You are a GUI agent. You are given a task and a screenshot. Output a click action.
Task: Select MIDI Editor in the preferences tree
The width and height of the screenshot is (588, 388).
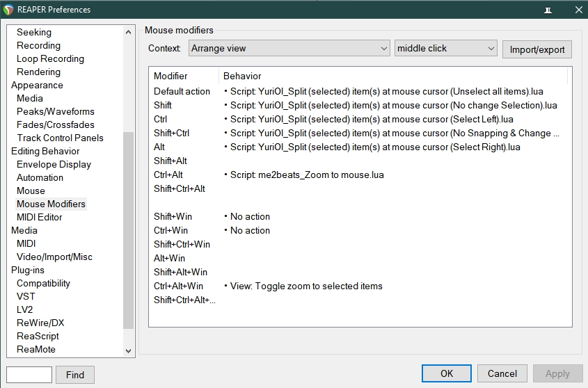40,217
